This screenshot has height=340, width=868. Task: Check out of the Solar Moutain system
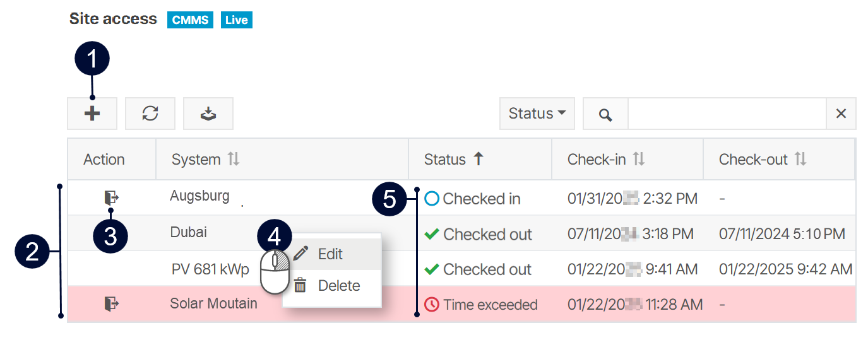[112, 304]
